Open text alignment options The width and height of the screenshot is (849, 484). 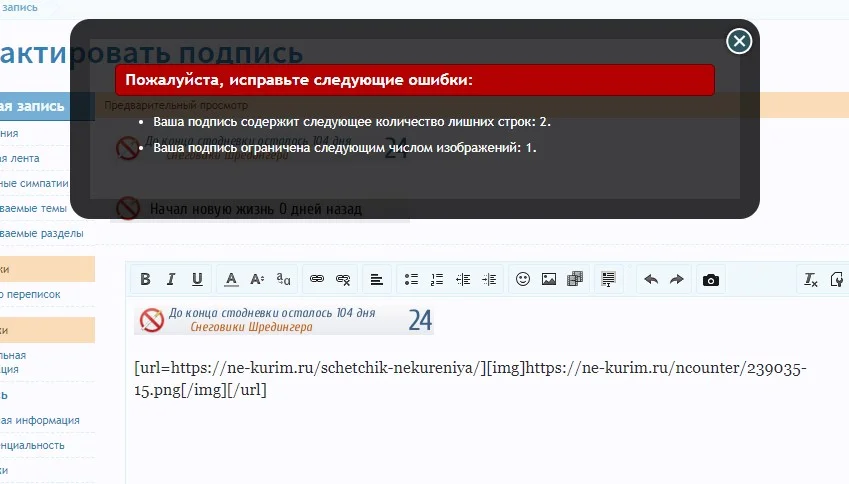coord(377,279)
